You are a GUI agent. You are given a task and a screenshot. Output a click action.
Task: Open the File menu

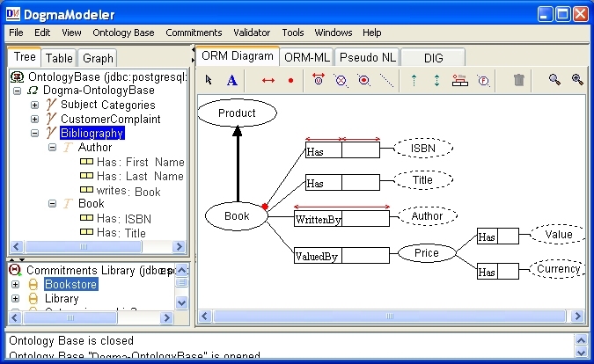16,33
